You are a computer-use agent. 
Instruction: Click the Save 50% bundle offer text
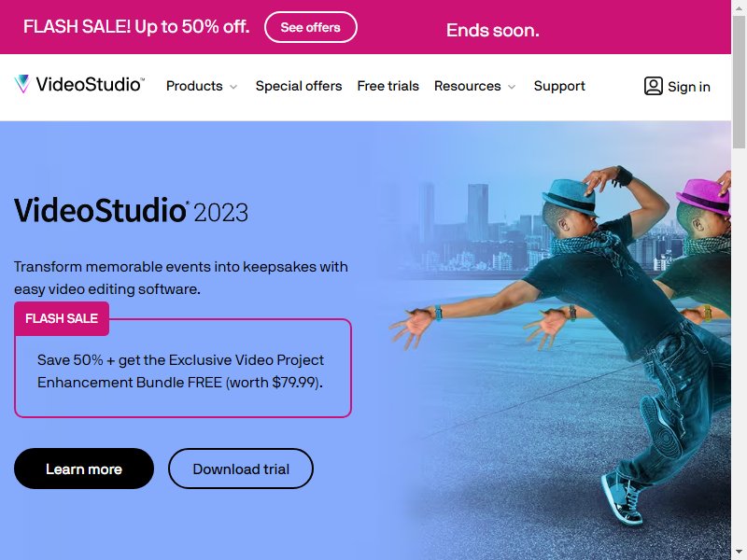[180, 371]
